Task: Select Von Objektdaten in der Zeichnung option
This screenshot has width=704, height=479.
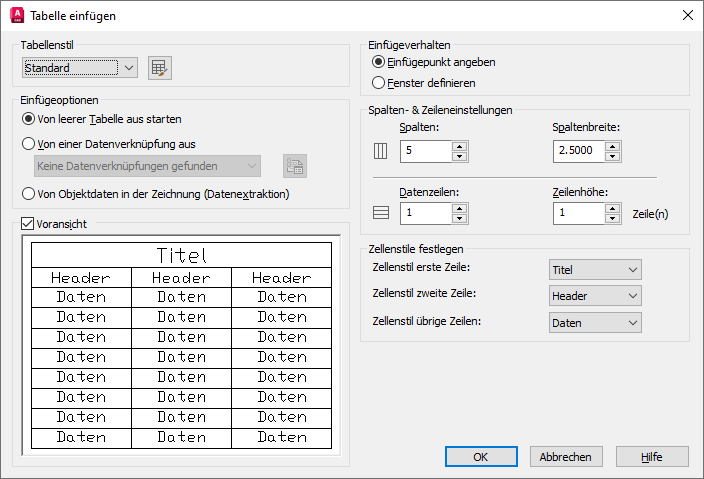Action: point(29,194)
